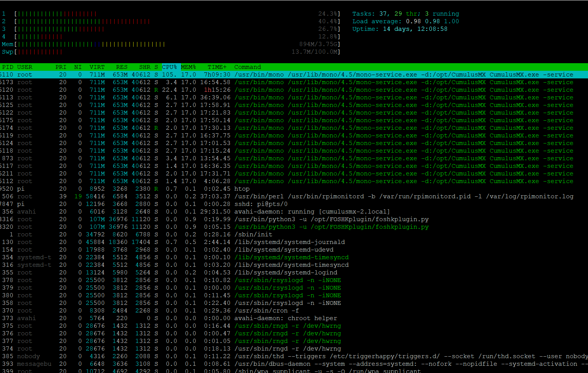Image resolution: width=588 pixels, height=373 pixels.
Task: Select the PRI column header
Action: 60,67
